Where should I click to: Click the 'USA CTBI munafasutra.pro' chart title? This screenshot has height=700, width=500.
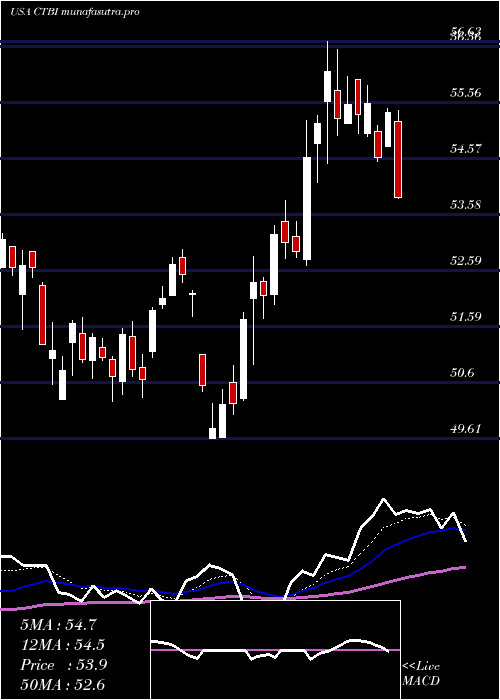(x=75, y=12)
